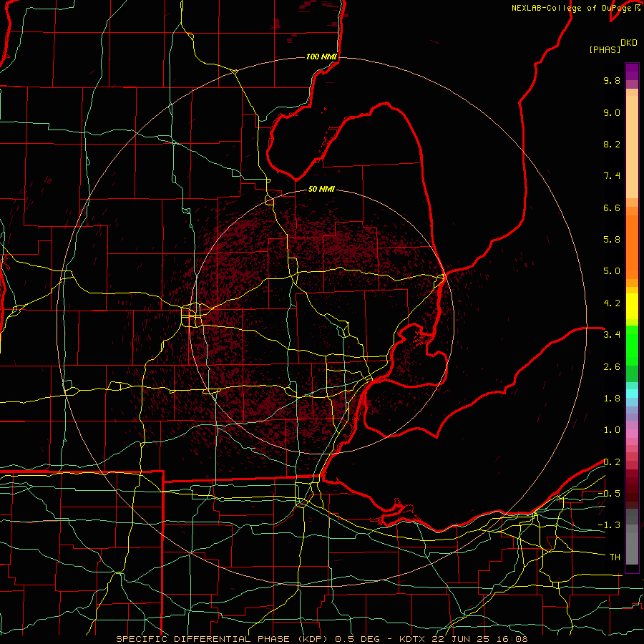Viewport: 644px width, 644px height.
Task: Select the 7.4 scale value
Action: [x=612, y=176]
